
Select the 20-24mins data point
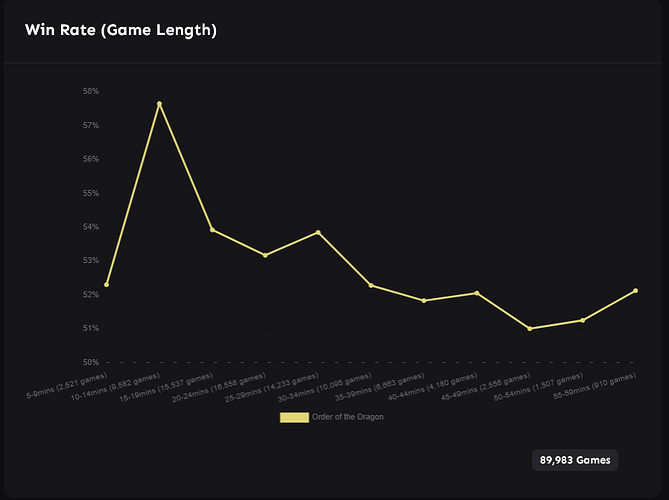pyautogui.click(x=265, y=255)
